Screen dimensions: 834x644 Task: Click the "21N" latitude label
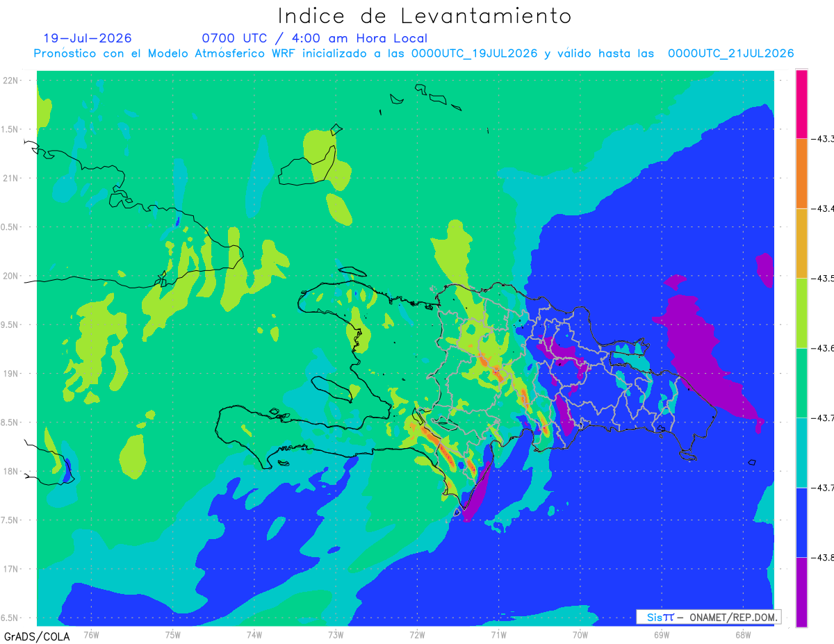point(11,179)
